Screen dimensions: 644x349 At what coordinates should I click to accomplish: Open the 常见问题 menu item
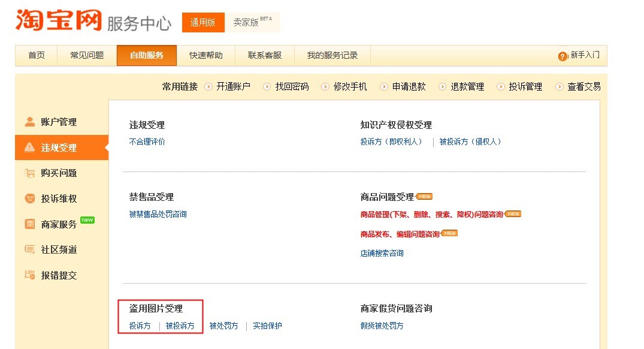[87, 55]
